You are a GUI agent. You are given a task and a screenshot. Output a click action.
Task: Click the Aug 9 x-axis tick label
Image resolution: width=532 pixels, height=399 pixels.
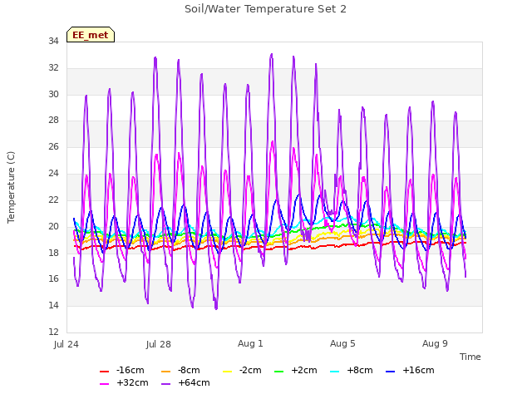[435, 343]
